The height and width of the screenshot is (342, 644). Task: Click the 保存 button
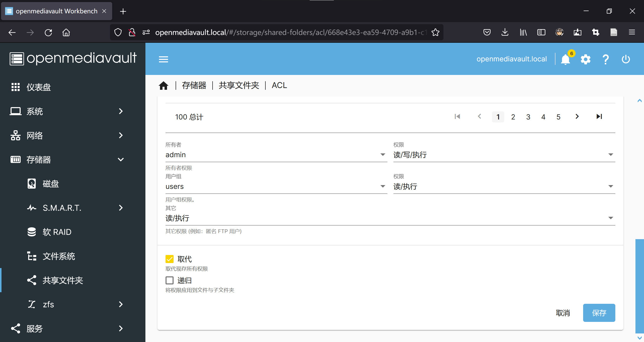[599, 313]
